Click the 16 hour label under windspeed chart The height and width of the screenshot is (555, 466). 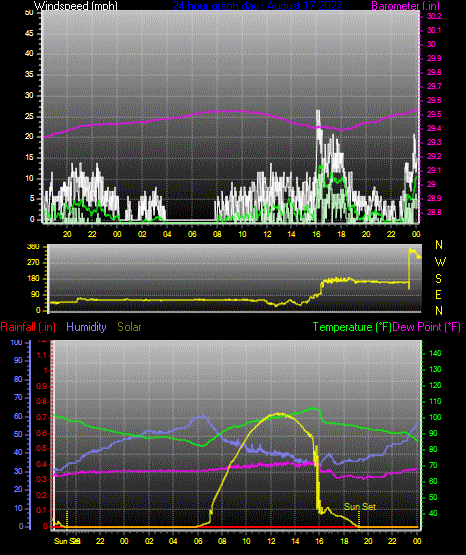[316, 234]
